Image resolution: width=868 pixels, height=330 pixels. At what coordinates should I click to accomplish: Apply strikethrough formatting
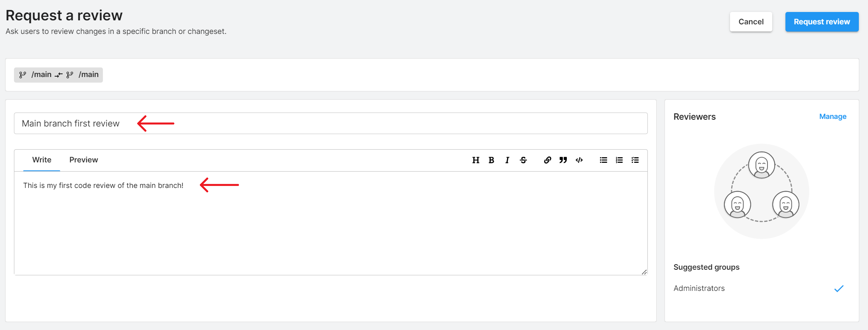pos(523,160)
